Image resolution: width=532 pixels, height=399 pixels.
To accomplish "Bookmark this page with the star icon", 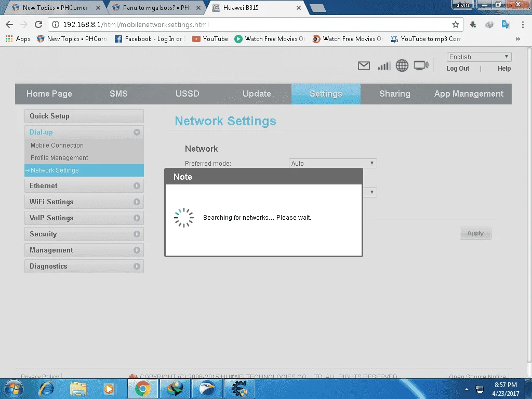I will point(455,24).
